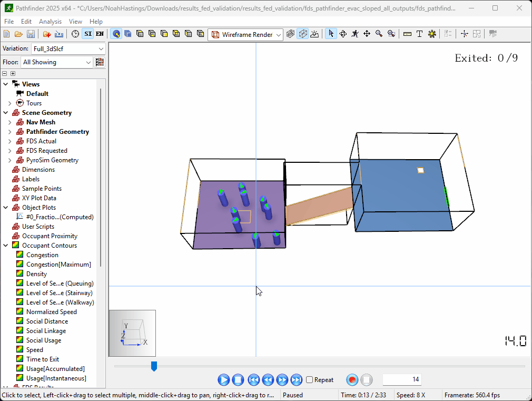The width and height of the screenshot is (532, 401).
Task: Click the timeline slider handle
Action: point(154,366)
